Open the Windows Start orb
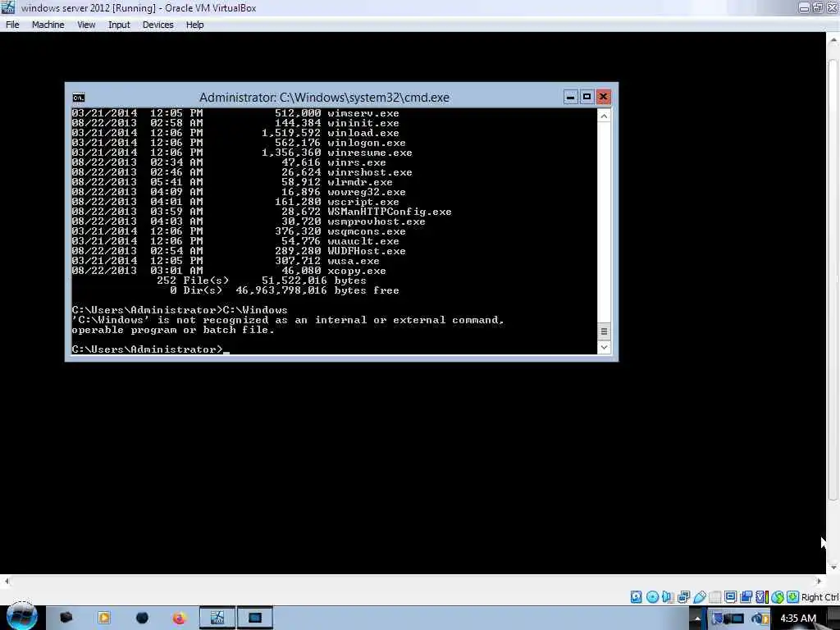The width and height of the screenshot is (840, 630). tap(21, 618)
